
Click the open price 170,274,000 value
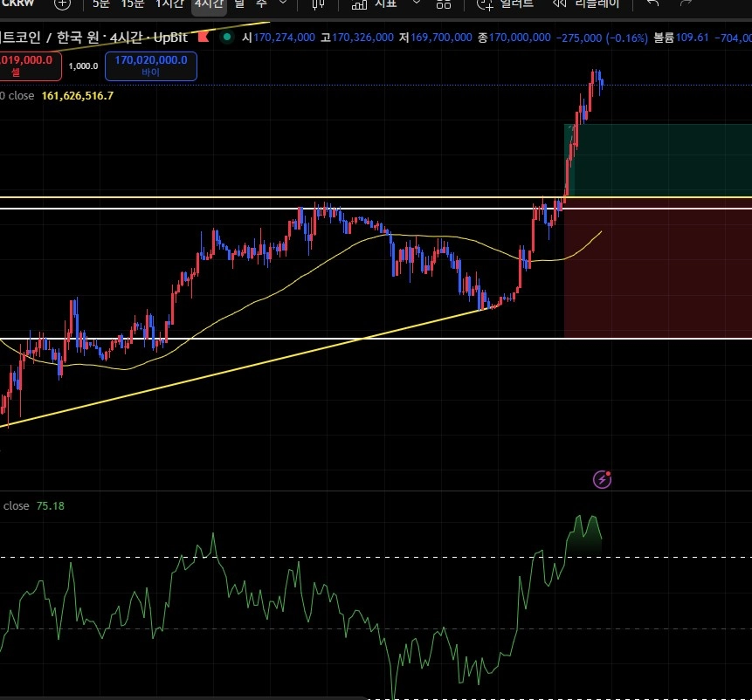[284, 38]
